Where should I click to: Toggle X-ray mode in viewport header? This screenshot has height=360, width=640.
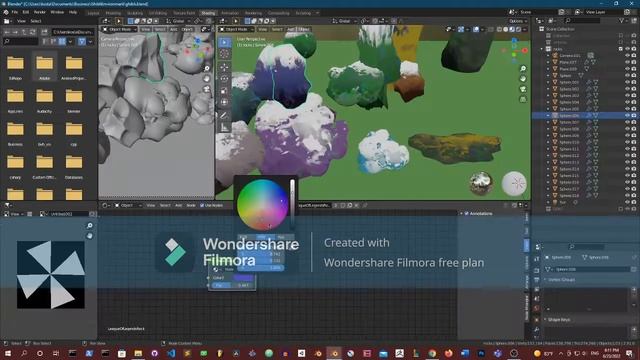491,29
